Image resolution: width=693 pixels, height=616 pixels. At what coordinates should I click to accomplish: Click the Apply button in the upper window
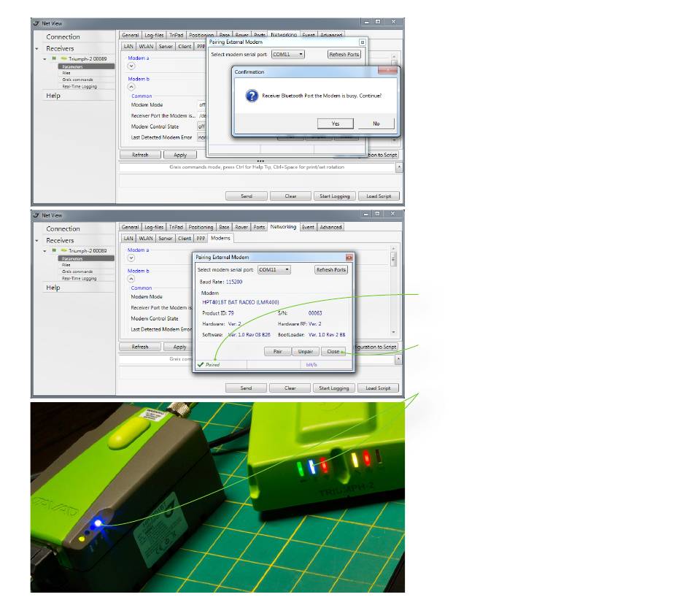180,155
